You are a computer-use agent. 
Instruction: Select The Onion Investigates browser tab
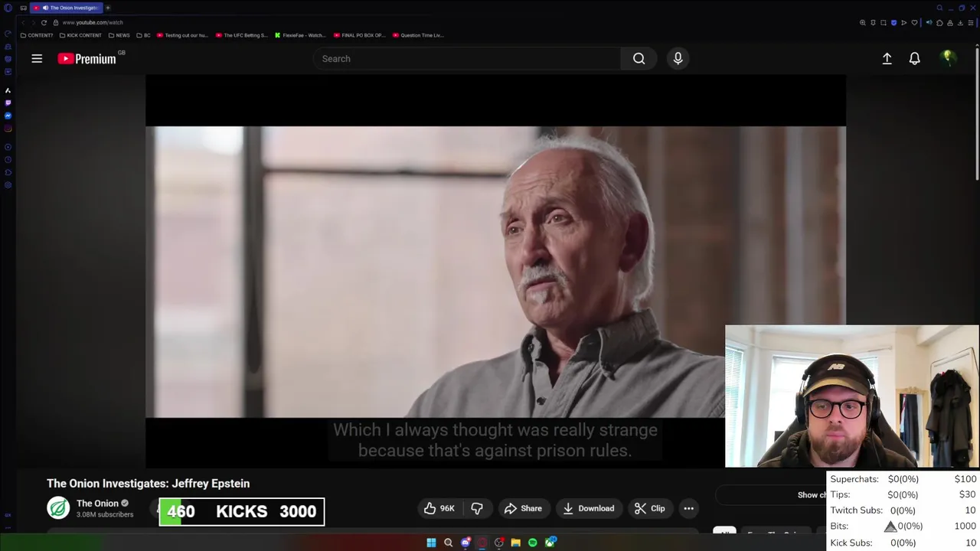[x=67, y=8]
